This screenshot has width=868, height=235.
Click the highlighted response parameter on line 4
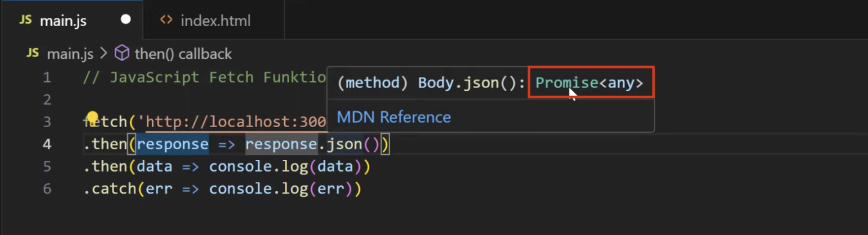pyautogui.click(x=172, y=145)
